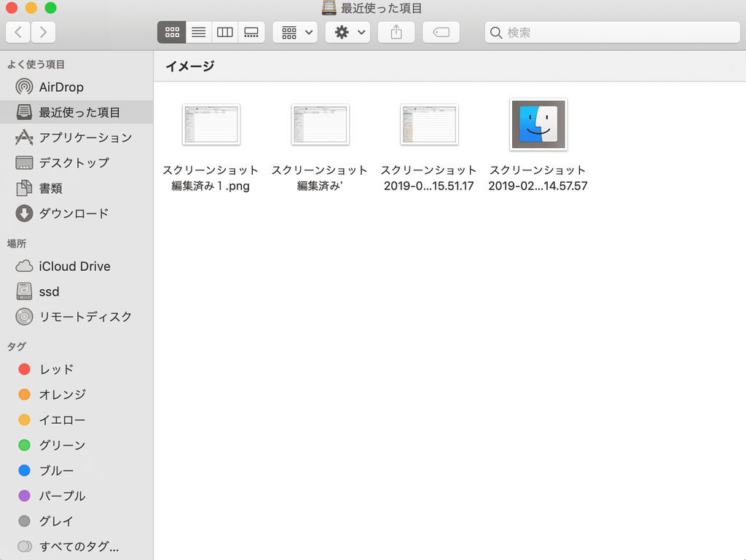Image resolution: width=746 pixels, height=560 pixels.
Task: Click the 書類 documents sidebar icon
Action: (x=24, y=189)
